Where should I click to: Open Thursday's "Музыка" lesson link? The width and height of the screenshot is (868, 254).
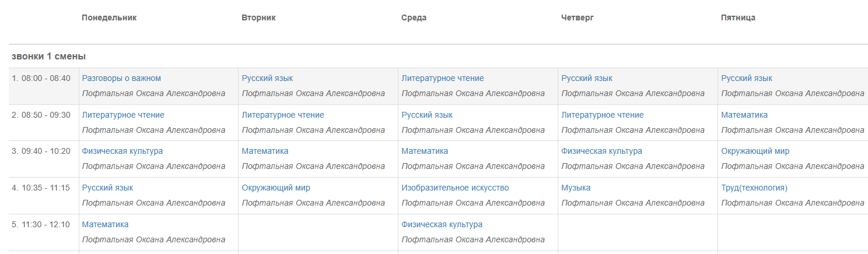click(576, 188)
